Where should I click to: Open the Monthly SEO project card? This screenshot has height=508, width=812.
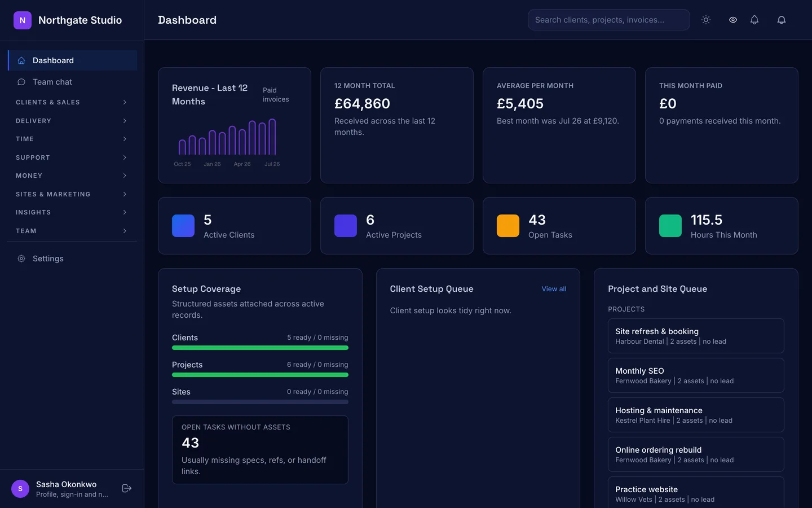696,375
